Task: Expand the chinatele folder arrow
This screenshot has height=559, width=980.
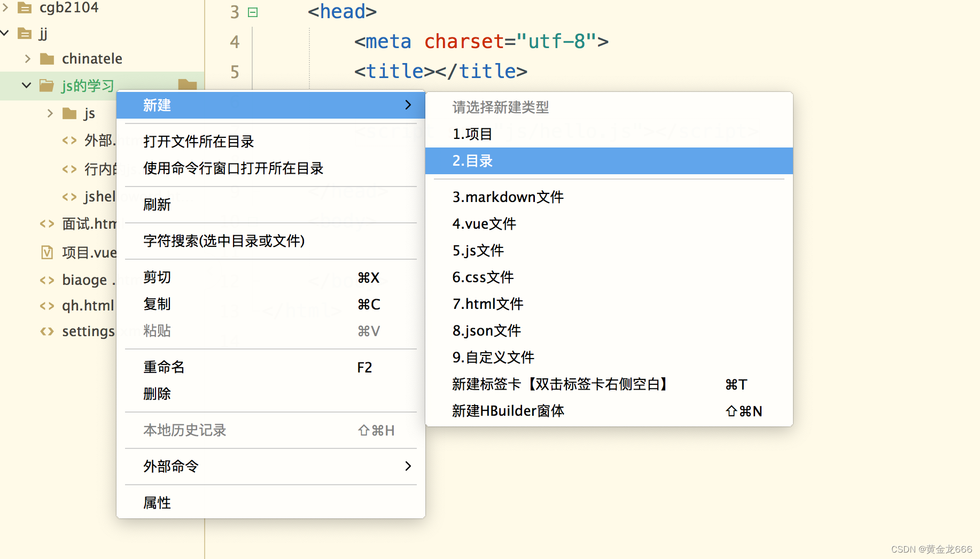Action: 28,59
